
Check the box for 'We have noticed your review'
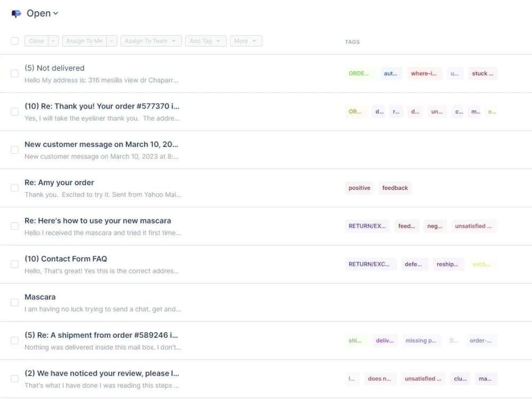pyautogui.click(x=14, y=379)
